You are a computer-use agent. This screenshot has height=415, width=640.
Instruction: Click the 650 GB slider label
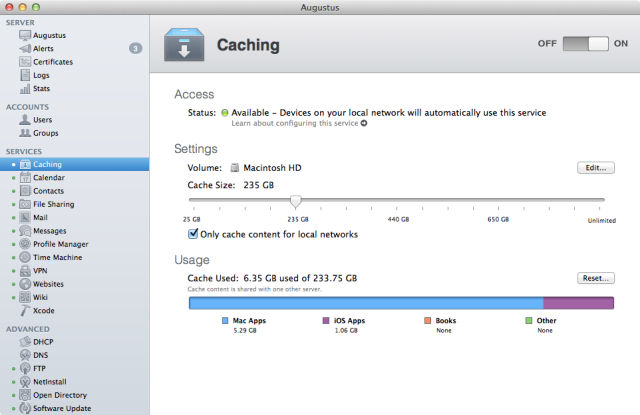coord(498,219)
